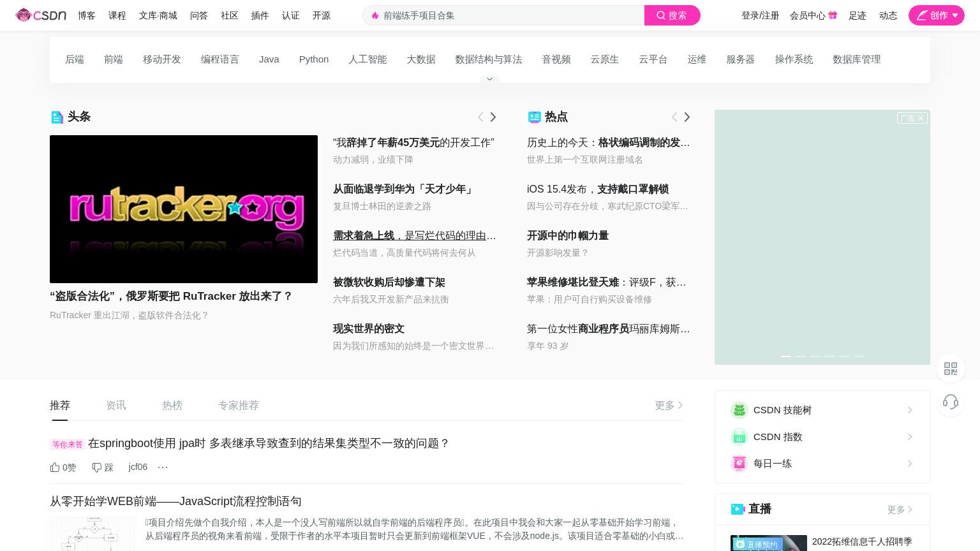The height and width of the screenshot is (551, 980).
Task: Dislike the springboot jpa question
Action: [103, 467]
